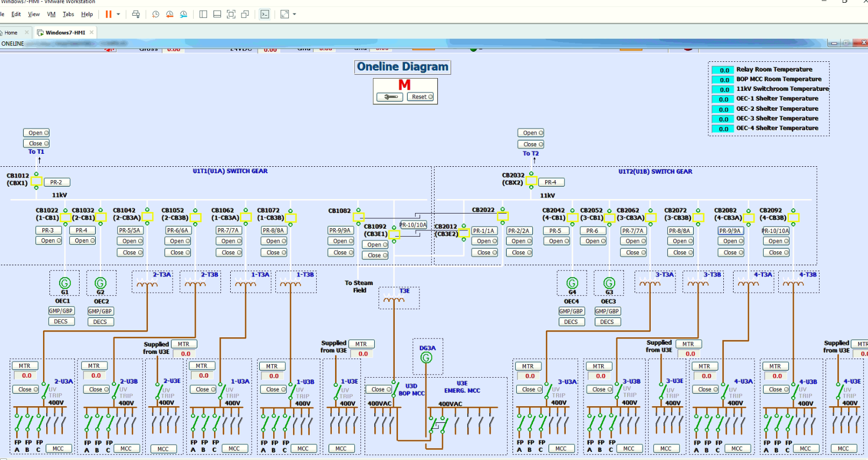Open the PR-2 relay panel
Image resolution: width=868 pixels, height=460 pixels.
[56, 182]
